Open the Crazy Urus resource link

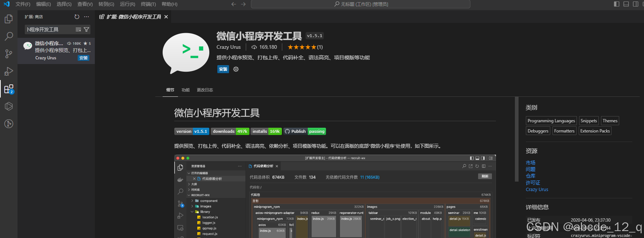point(537,190)
